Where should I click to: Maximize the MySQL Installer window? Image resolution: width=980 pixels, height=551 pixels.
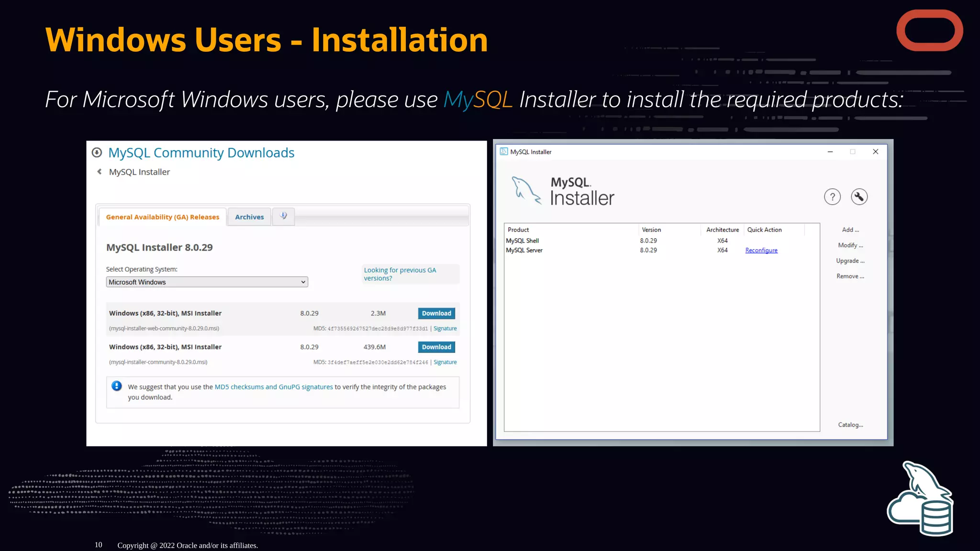[x=853, y=152]
